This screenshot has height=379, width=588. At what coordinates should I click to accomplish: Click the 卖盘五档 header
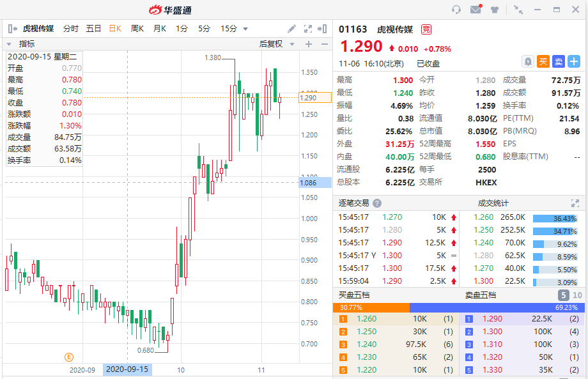481,295
